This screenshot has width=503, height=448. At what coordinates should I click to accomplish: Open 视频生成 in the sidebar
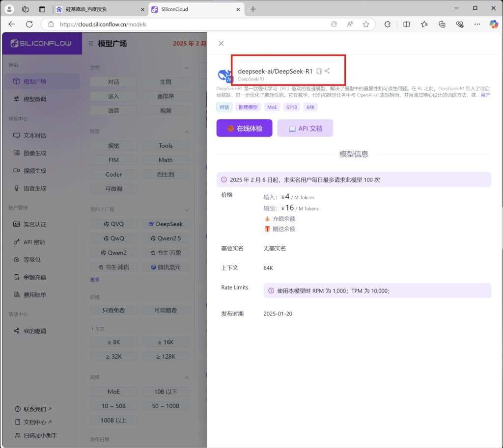[x=42, y=171]
